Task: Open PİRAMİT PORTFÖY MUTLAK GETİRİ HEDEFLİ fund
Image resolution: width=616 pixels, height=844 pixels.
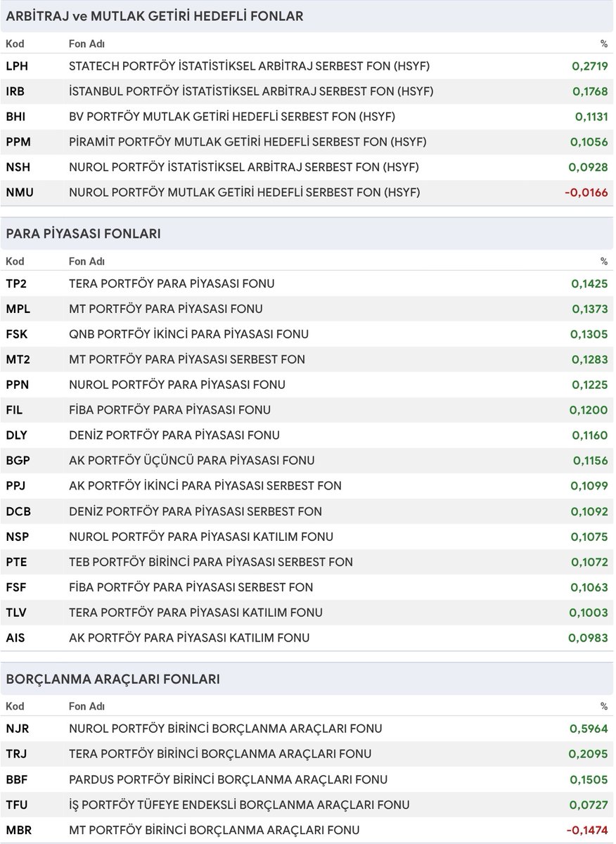Action: point(248,142)
